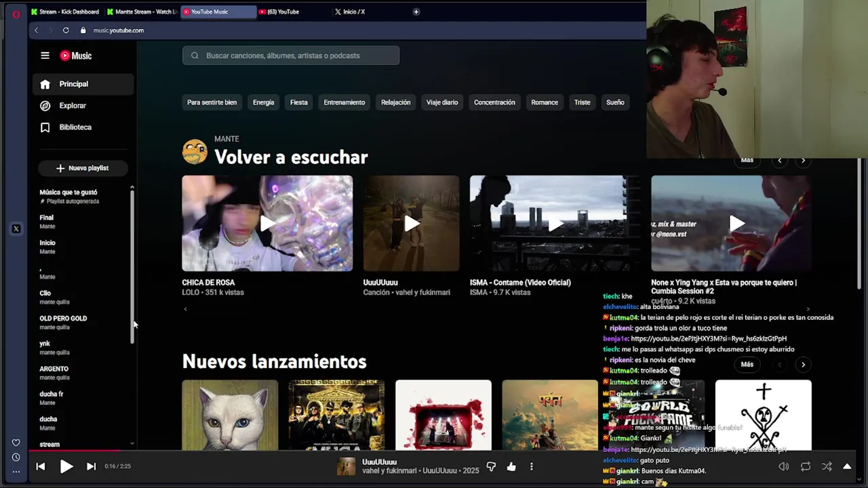The height and width of the screenshot is (488, 868).
Task: Select the Fiesta mood chip
Action: click(x=299, y=102)
